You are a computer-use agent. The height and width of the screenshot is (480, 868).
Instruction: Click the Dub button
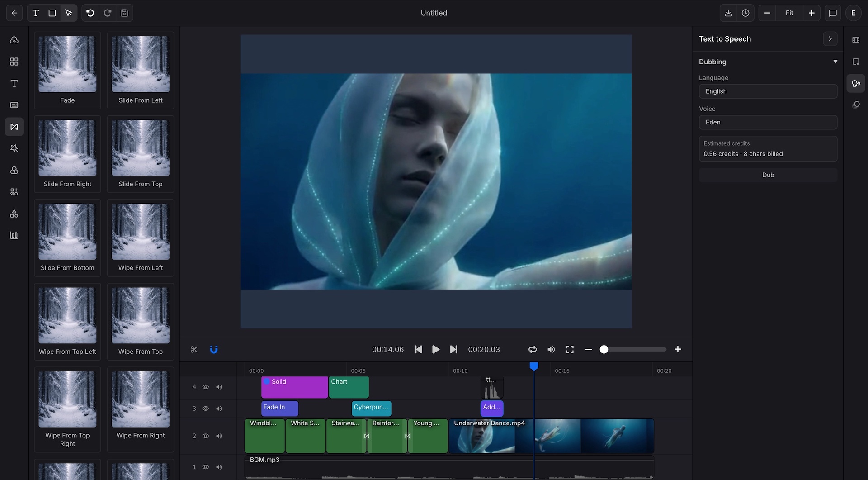click(768, 175)
